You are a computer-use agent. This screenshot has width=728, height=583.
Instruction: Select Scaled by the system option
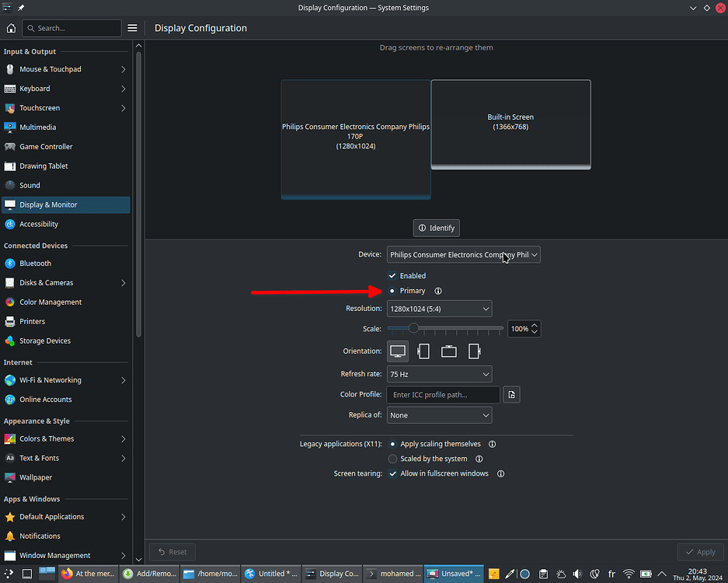pos(392,459)
